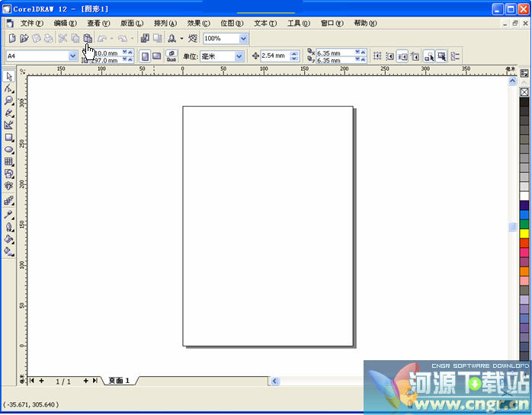Click the Open folder icon

pyautogui.click(x=24, y=38)
